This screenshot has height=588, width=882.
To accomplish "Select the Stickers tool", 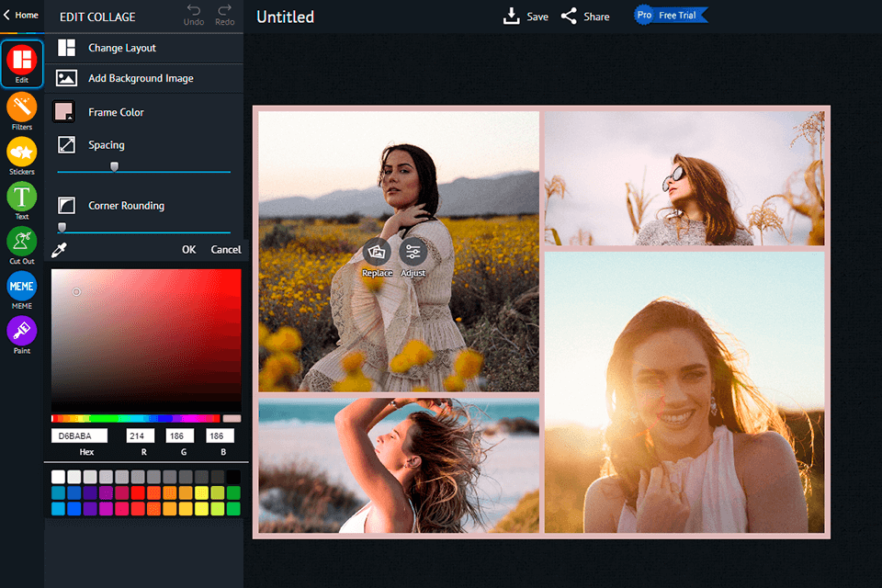I will click(x=21, y=153).
